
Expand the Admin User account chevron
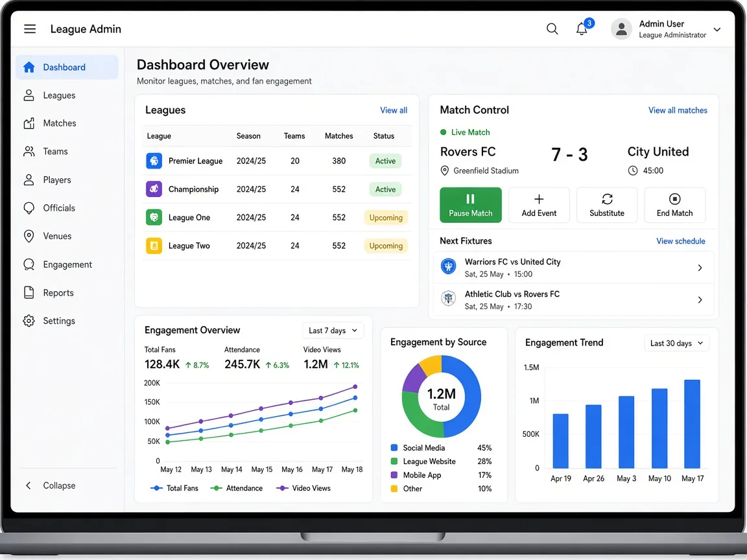[717, 30]
